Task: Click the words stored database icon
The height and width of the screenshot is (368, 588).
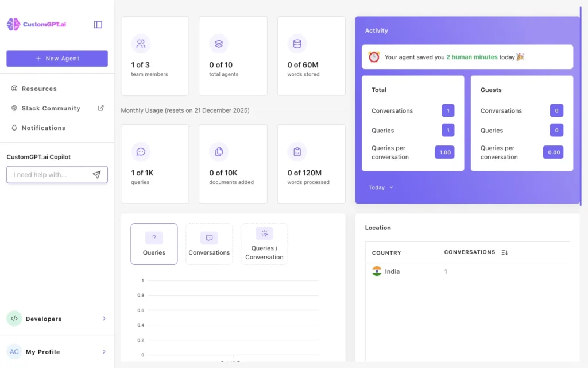Action: pos(297,43)
